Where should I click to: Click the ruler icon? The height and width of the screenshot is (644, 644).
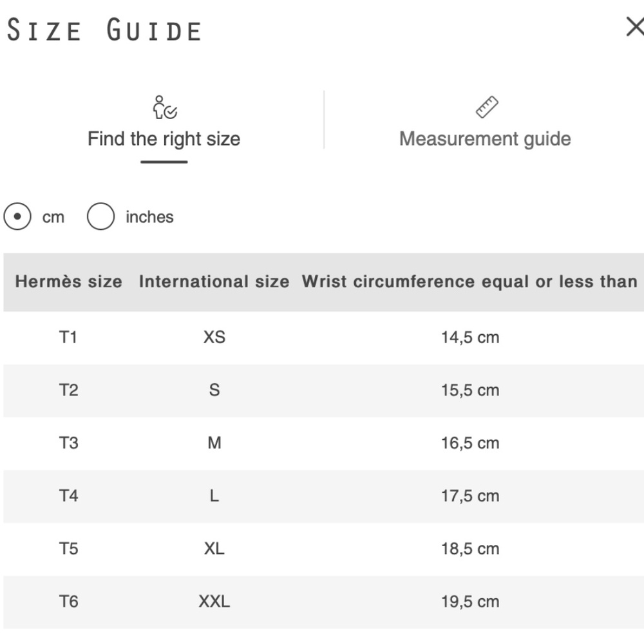tap(487, 108)
